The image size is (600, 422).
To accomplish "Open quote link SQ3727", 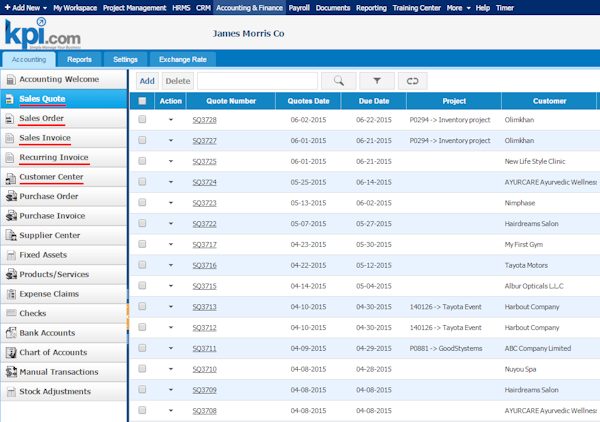I will click(x=204, y=141).
